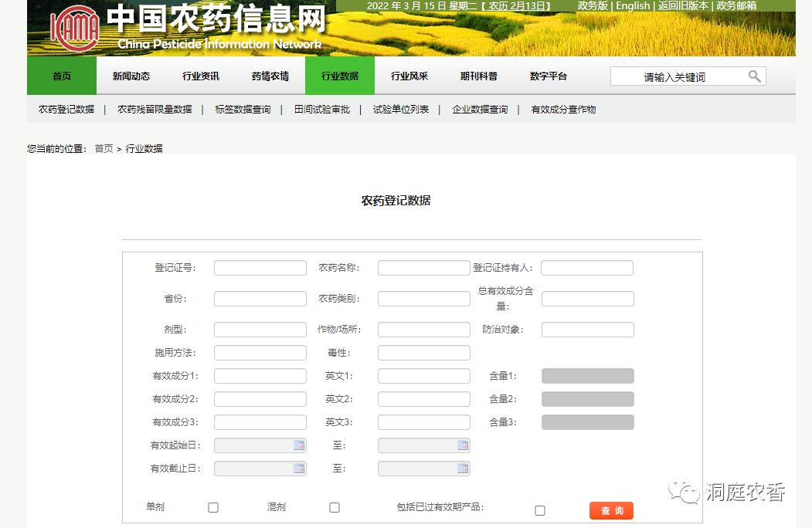
Task: Click the 登记证号 input field
Action: tap(260, 267)
